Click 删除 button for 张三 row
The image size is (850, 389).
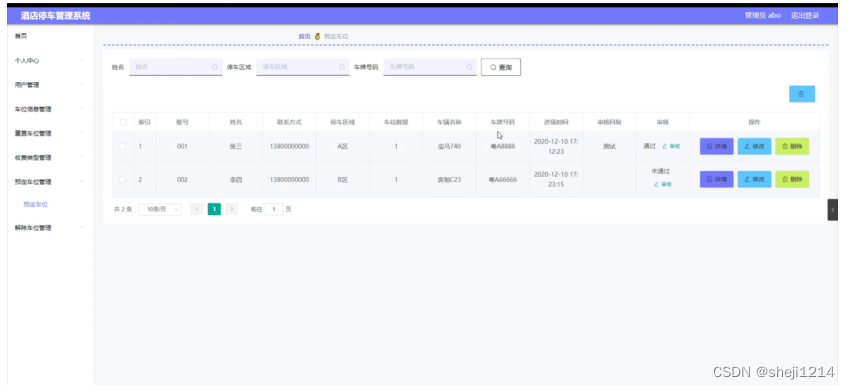coord(792,146)
